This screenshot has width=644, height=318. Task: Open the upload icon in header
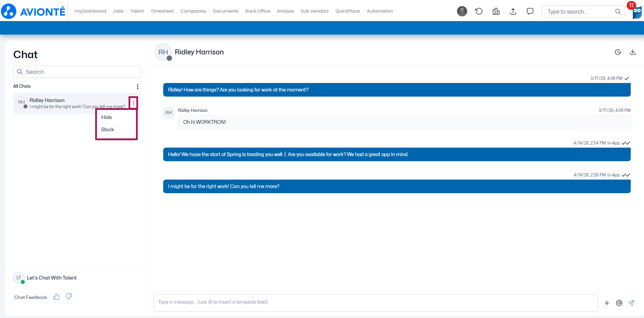[x=513, y=11]
